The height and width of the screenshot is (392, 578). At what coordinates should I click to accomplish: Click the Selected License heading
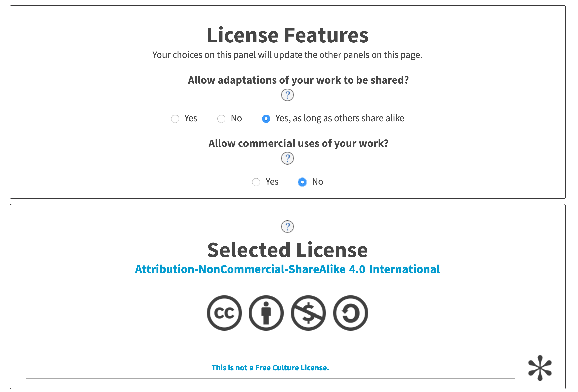pyautogui.click(x=287, y=250)
